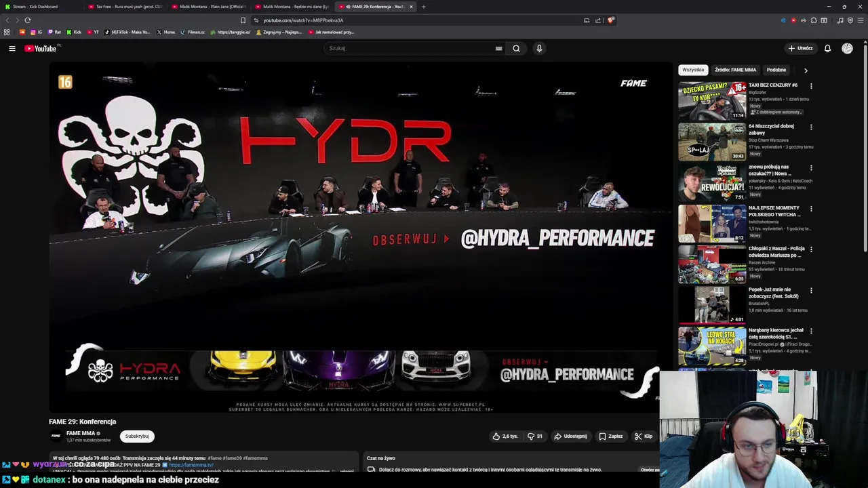The width and height of the screenshot is (868, 488).
Task: Switch to Stream - Kick Dashboard tab
Action: pos(41,7)
